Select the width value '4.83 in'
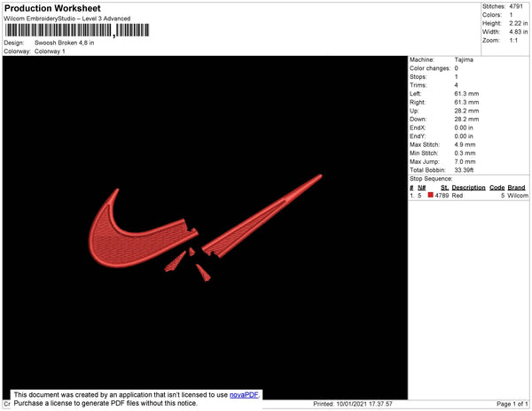 [x=519, y=32]
